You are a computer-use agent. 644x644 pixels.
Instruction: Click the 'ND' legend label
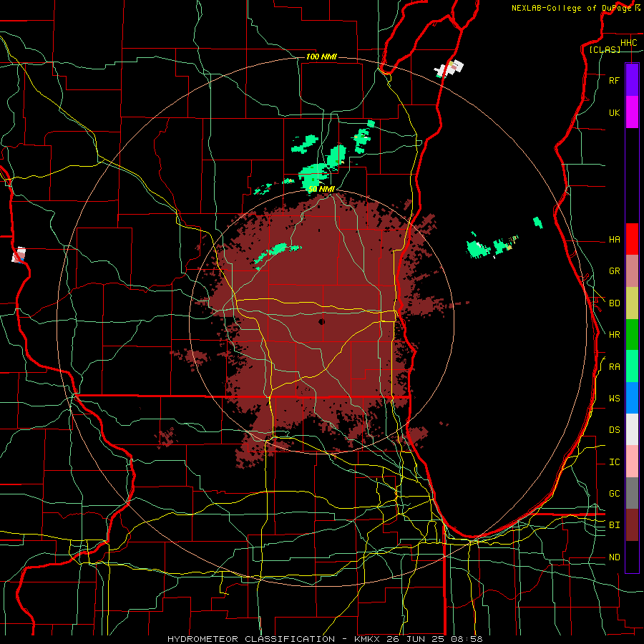(614, 557)
